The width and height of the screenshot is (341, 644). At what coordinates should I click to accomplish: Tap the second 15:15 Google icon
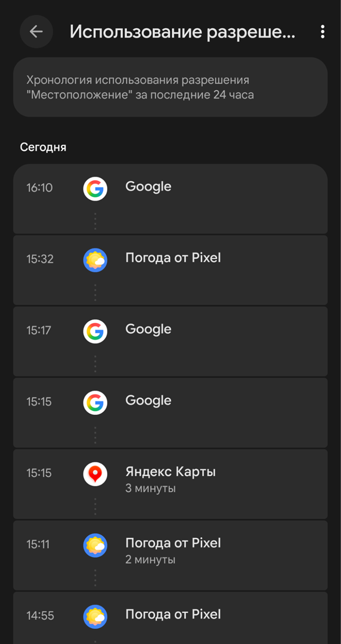pyautogui.click(x=95, y=403)
